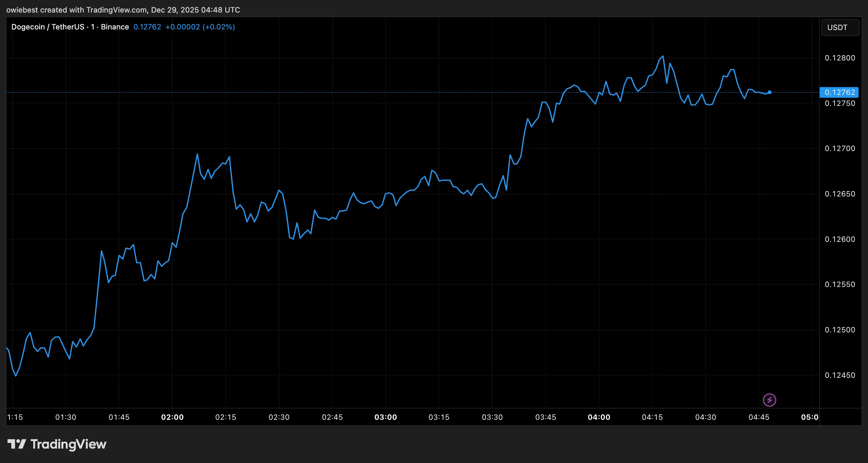Click the 0.12800 price axis label
The height and width of the screenshot is (463, 868).
pos(840,58)
